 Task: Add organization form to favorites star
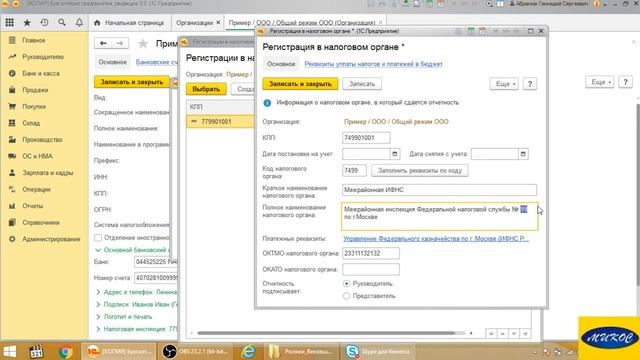coord(143,43)
